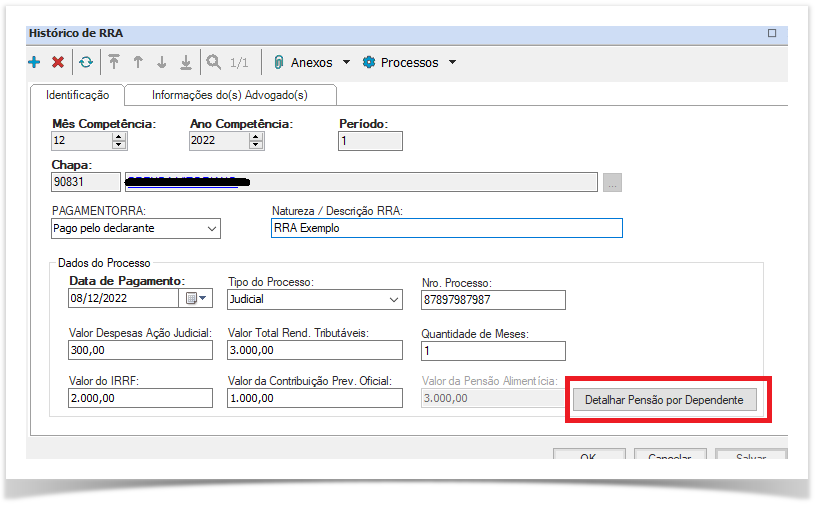This screenshot has width=822, height=508.
Task: Click the Período field
Action: (370, 141)
